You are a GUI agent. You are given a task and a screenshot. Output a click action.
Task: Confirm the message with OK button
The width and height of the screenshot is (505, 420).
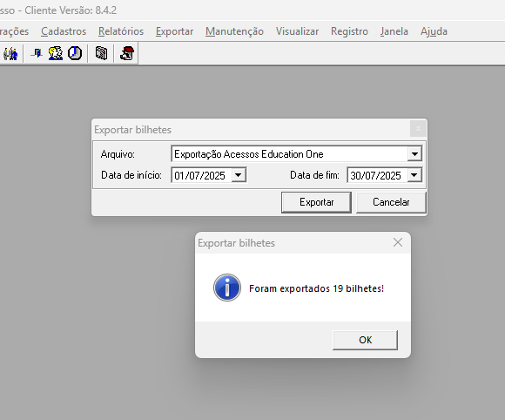click(365, 340)
